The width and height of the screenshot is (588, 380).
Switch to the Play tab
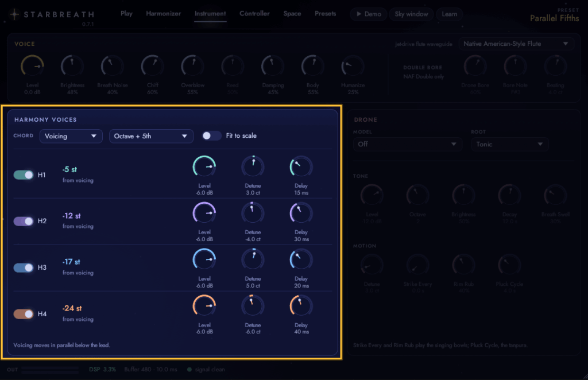[x=126, y=14]
